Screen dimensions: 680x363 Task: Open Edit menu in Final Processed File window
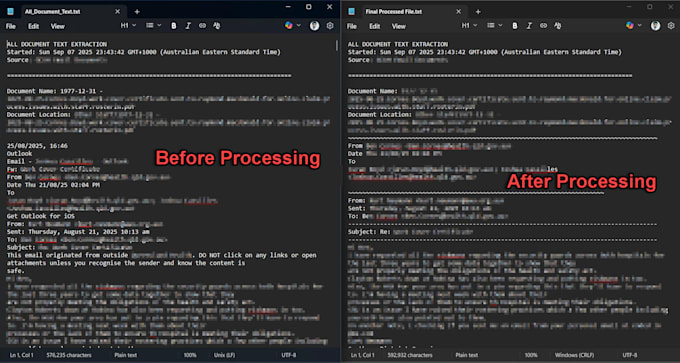375,26
